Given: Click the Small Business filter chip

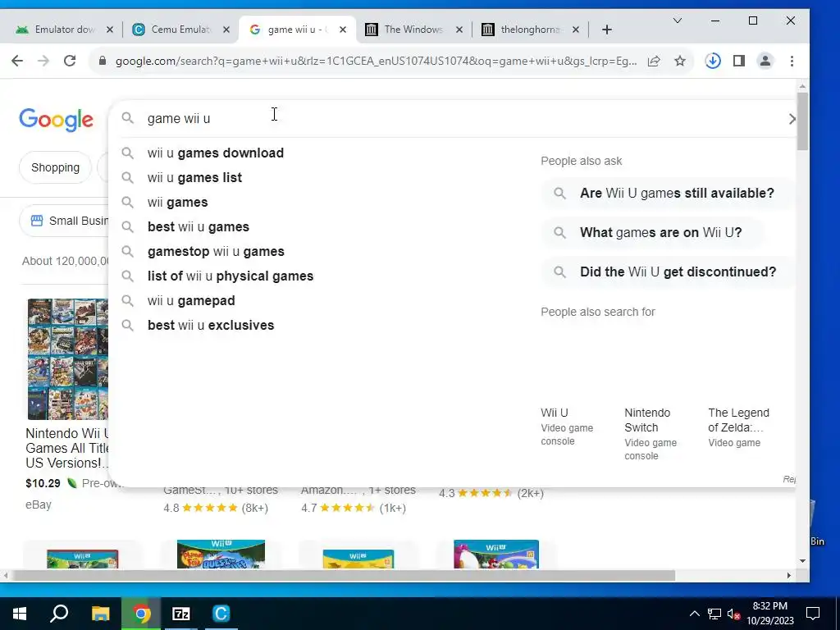Looking at the screenshot, I should click(64, 221).
